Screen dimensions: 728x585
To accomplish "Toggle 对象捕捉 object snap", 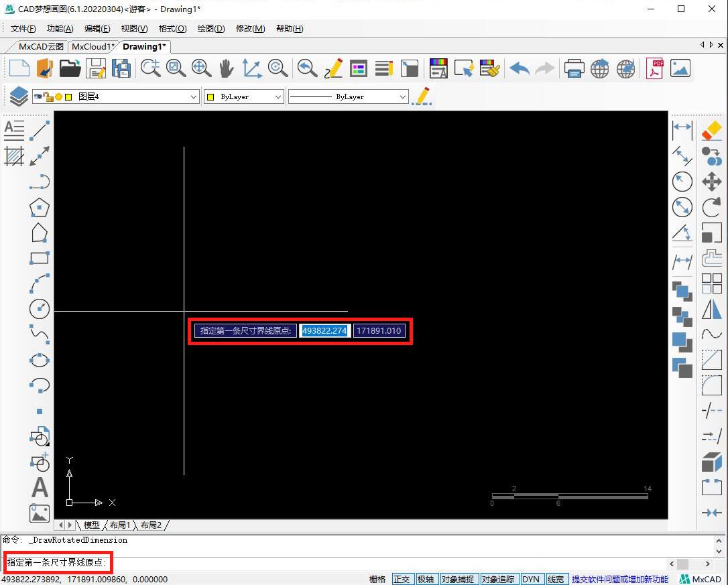I will point(459,579).
